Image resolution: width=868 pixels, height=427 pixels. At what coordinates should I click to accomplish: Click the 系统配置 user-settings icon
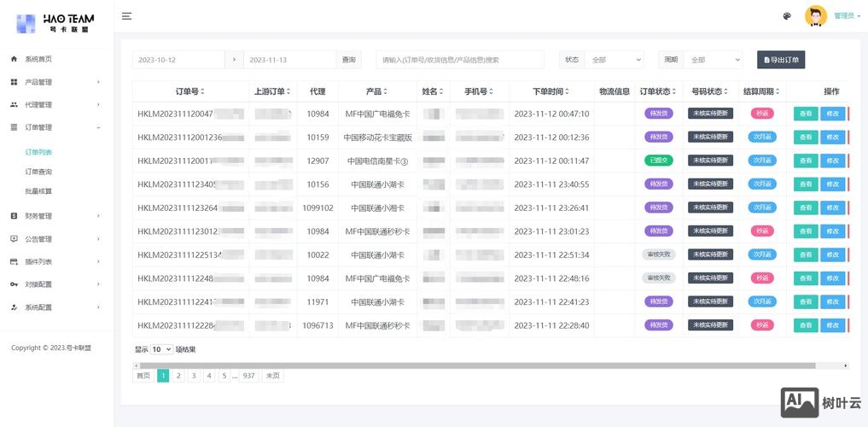point(15,307)
